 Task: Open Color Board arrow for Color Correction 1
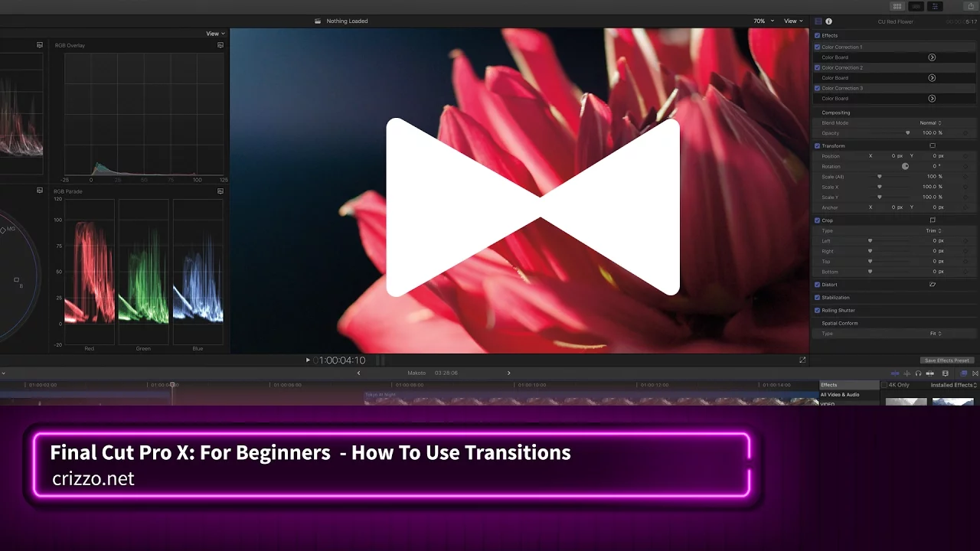coord(932,57)
